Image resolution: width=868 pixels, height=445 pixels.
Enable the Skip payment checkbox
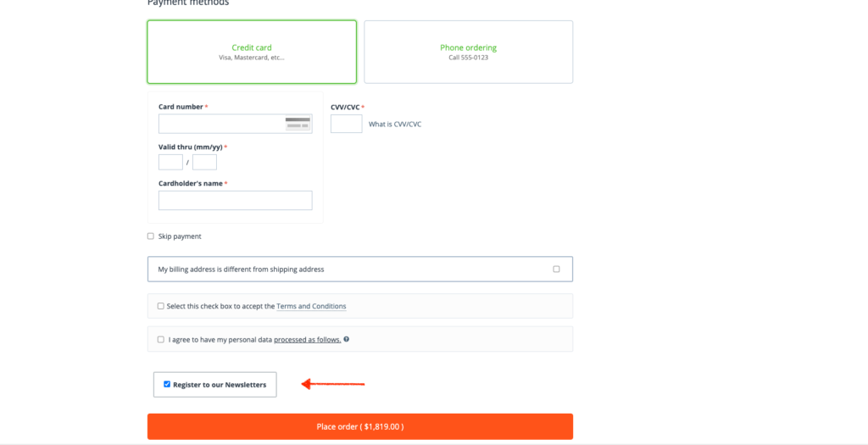pos(151,236)
